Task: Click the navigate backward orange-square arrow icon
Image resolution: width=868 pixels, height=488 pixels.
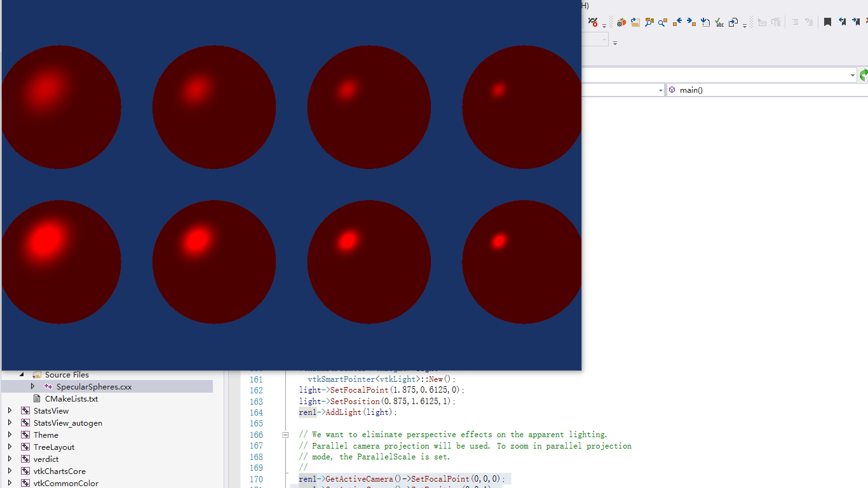Action: 677,22
